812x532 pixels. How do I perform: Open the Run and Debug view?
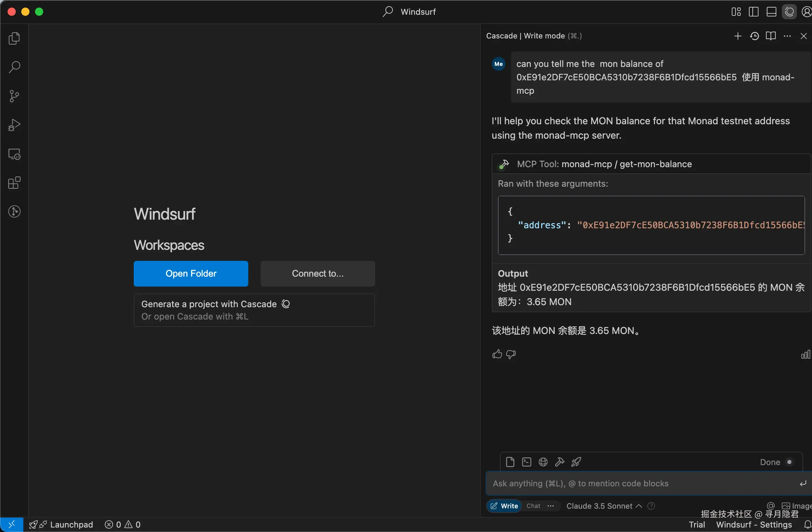click(14, 125)
